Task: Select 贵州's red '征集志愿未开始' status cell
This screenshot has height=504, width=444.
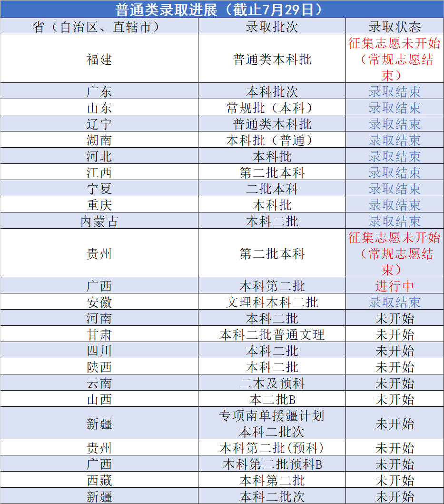Action: 395,253
